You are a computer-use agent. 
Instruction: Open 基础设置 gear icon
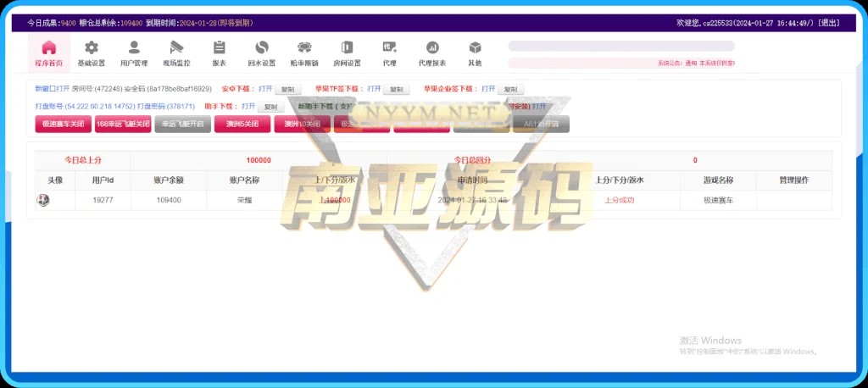[x=92, y=48]
